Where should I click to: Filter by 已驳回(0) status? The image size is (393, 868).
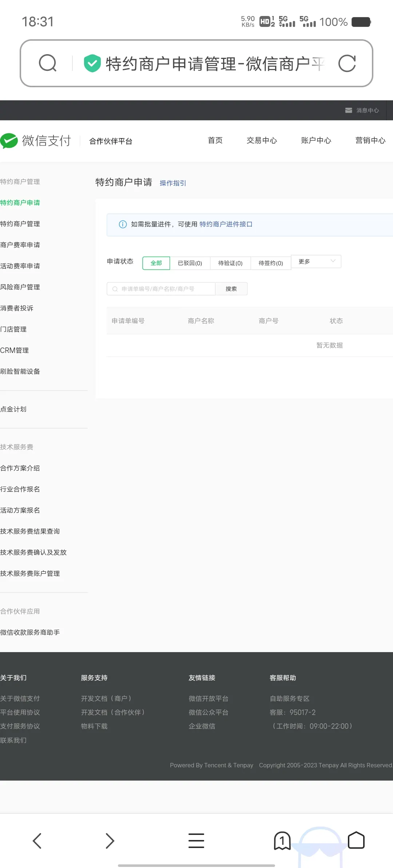(190, 263)
